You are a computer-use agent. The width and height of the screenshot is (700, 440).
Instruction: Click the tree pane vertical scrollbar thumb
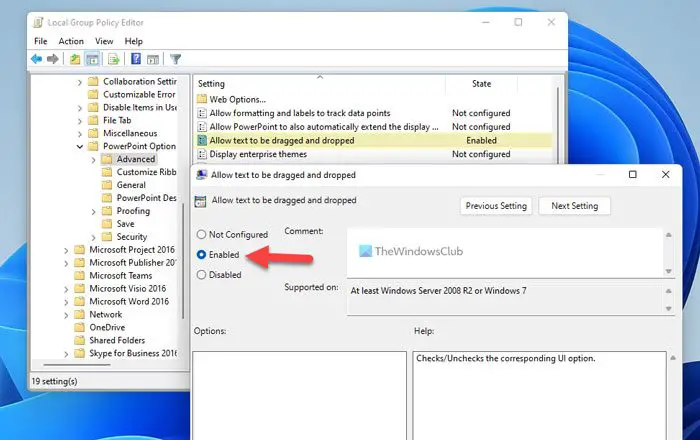pyautogui.click(x=183, y=261)
